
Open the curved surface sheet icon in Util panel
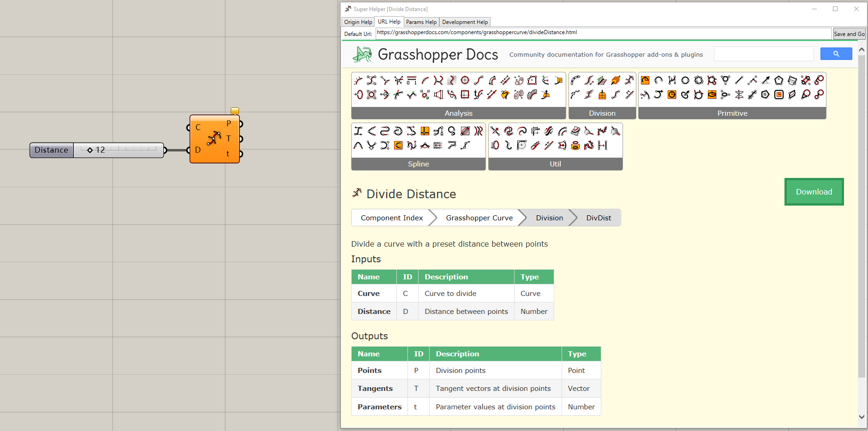(x=575, y=131)
